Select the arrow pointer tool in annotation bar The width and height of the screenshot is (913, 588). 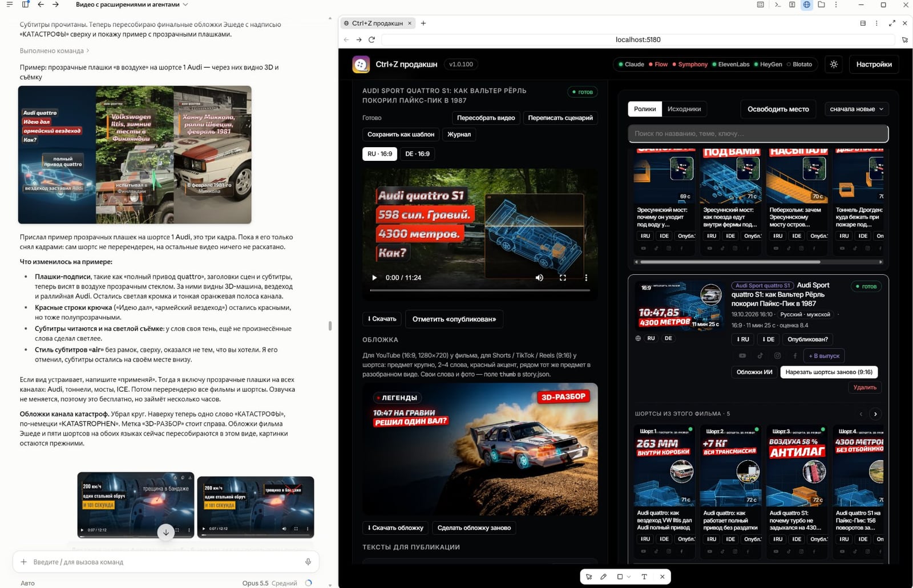click(589, 577)
